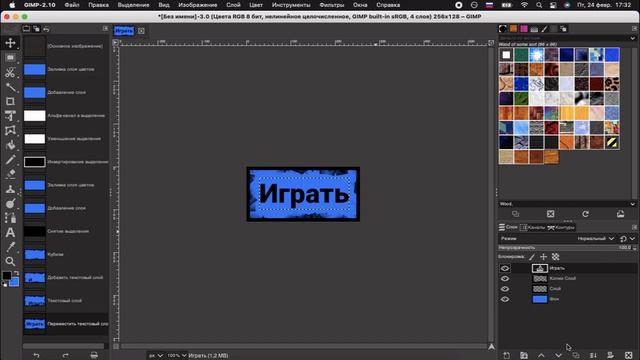Switch to the Контуры tab
This screenshot has width=640, height=360.
click(x=561, y=227)
